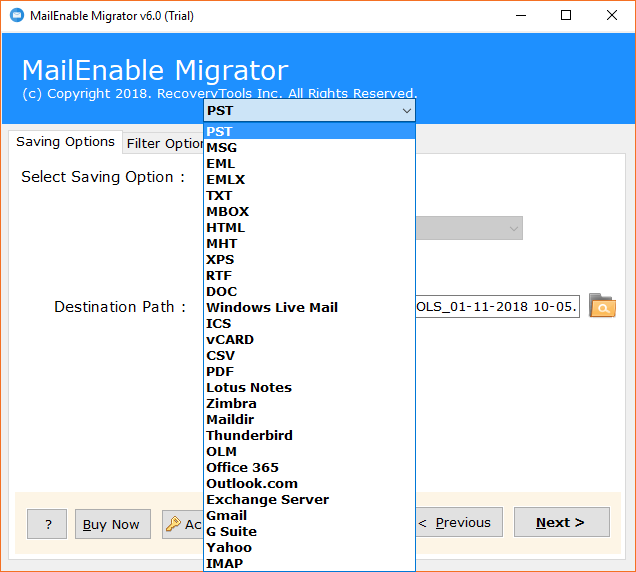Select G Suite in the list

309,531
